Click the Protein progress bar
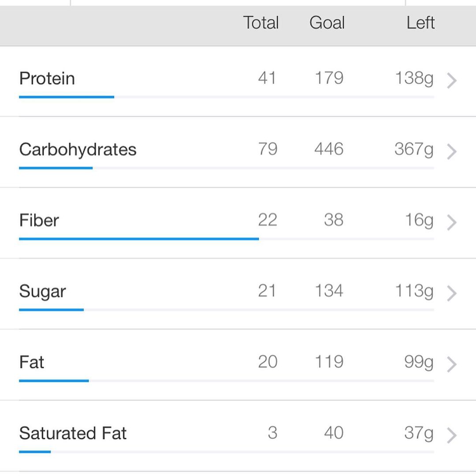This screenshot has width=476, height=476. point(227,97)
